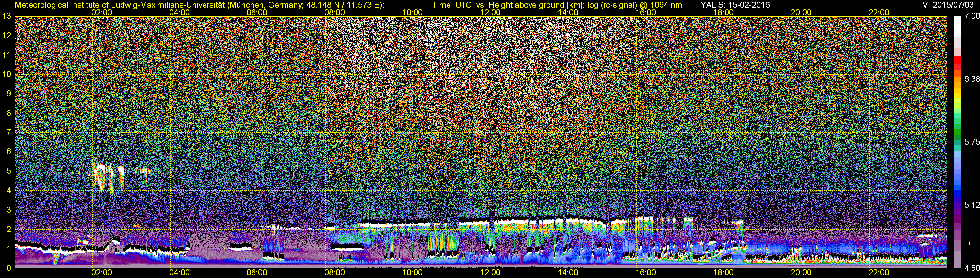Viewport: 980px width, 278px height.
Task: Click the "7." height axis label
Action: [9, 132]
